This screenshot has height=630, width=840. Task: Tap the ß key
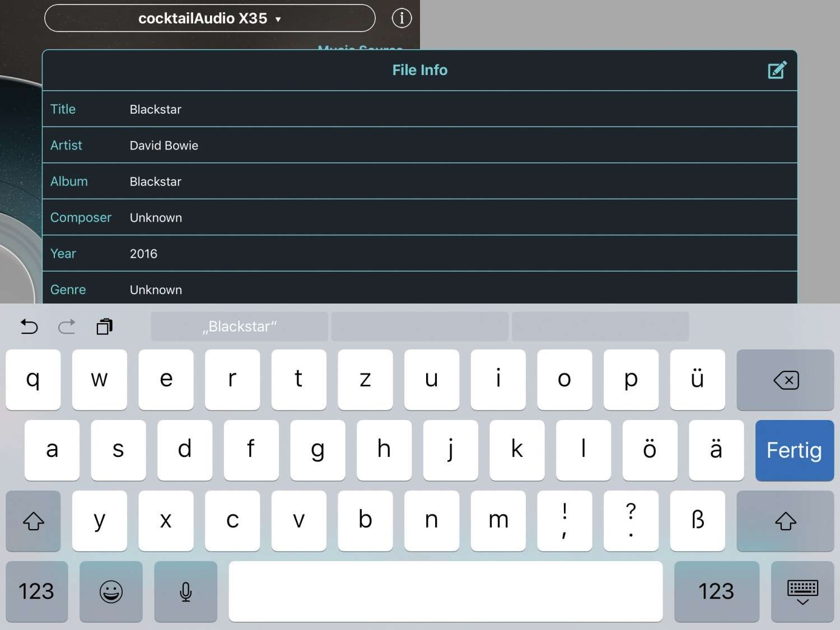[698, 521]
